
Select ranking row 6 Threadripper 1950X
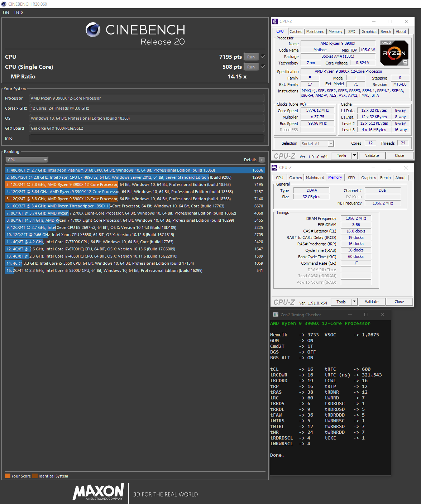coord(135,206)
